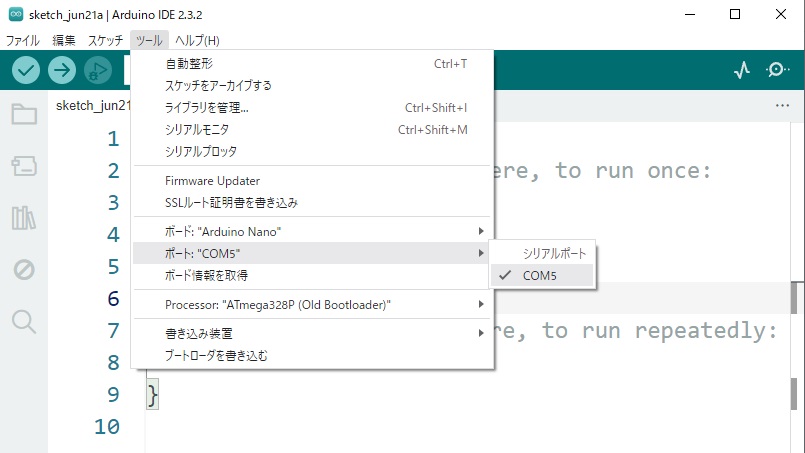The image size is (805, 453).
Task: Open the ファイル menu
Action: (x=23, y=40)
